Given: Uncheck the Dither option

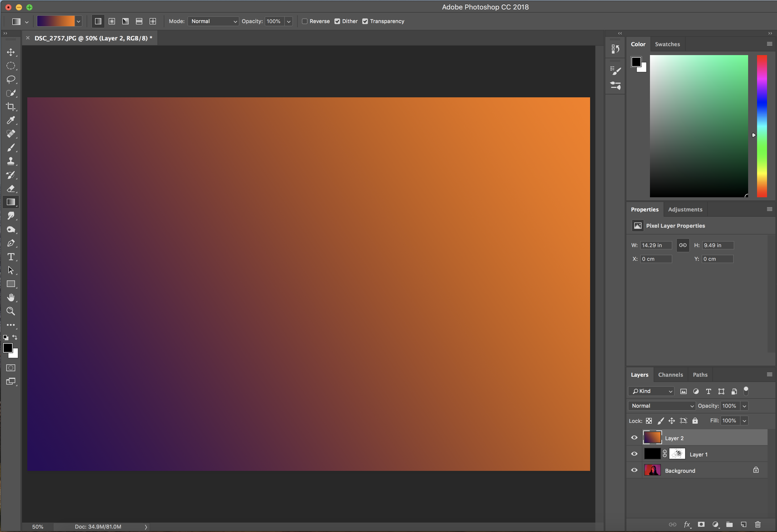Looking at the screenshot, I should pyautogui.click(x=337, y=22).
